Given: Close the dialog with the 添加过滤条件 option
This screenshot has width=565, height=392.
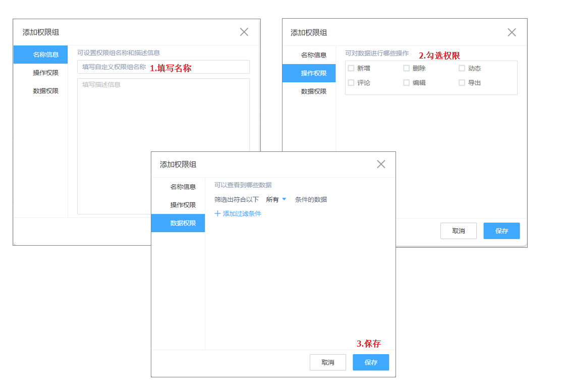Looking at the screenshot, I should 381,164.
